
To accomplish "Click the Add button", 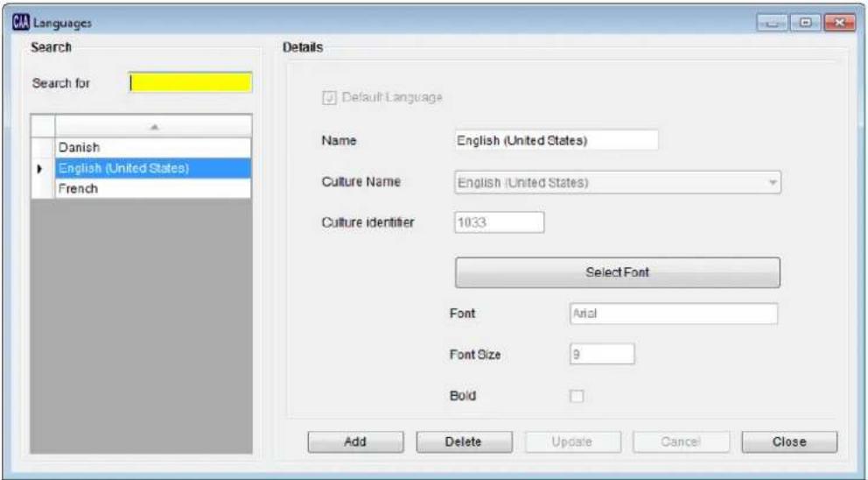I will point(355,442).
